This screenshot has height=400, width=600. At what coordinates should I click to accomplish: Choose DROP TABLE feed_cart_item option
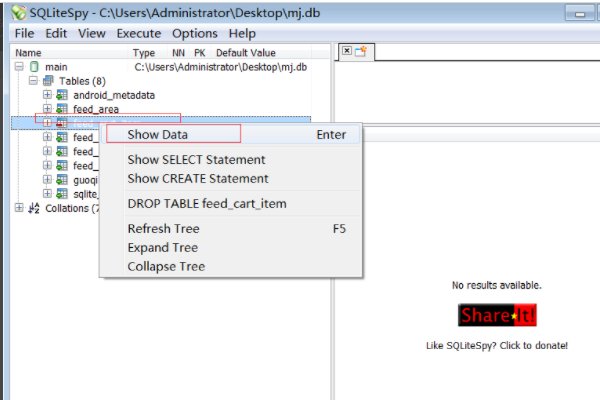[x=205, y=204]
